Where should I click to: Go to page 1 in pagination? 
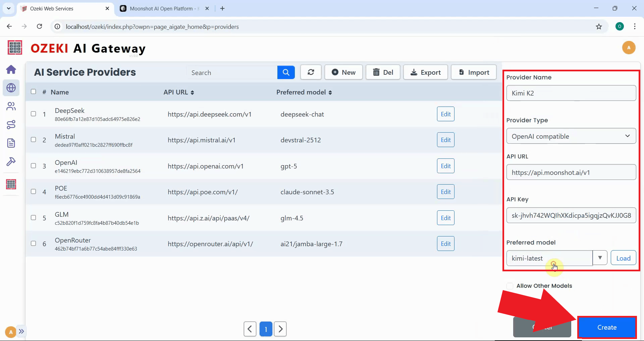266,329
